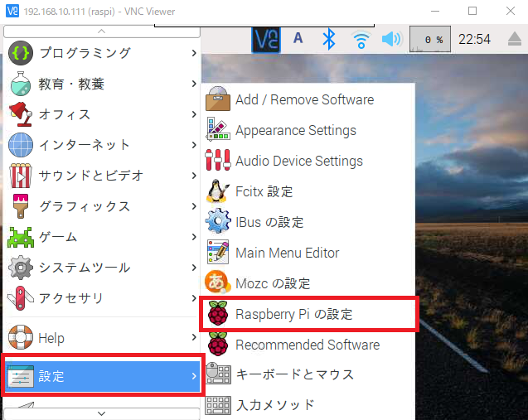Expand the グラフィックス submenu arrow

(x=194, y=206)
